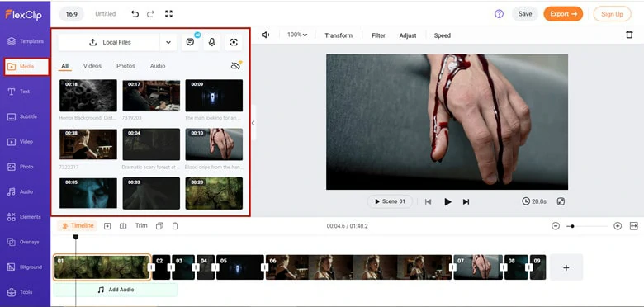This screenshot has height=307, width=644.
Task: Open the 100% volume dropdown
Action: [297, 35]
